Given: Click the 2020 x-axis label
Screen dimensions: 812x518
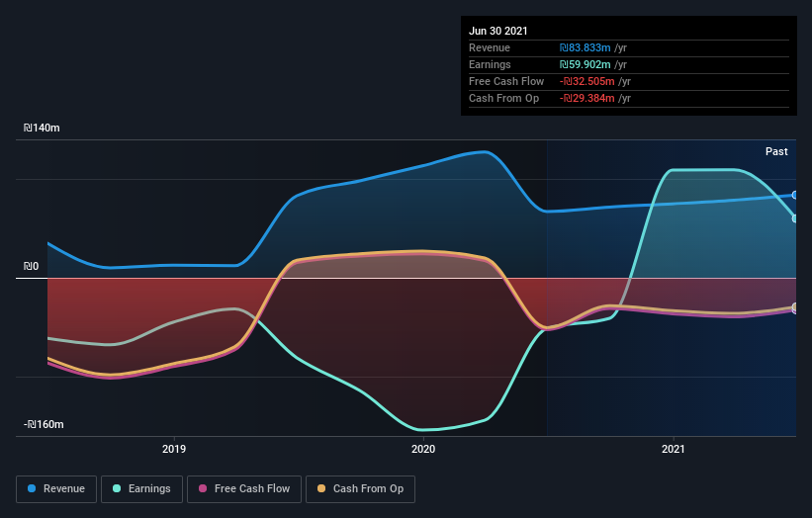Looking at the screenshot, I should 423,449.
